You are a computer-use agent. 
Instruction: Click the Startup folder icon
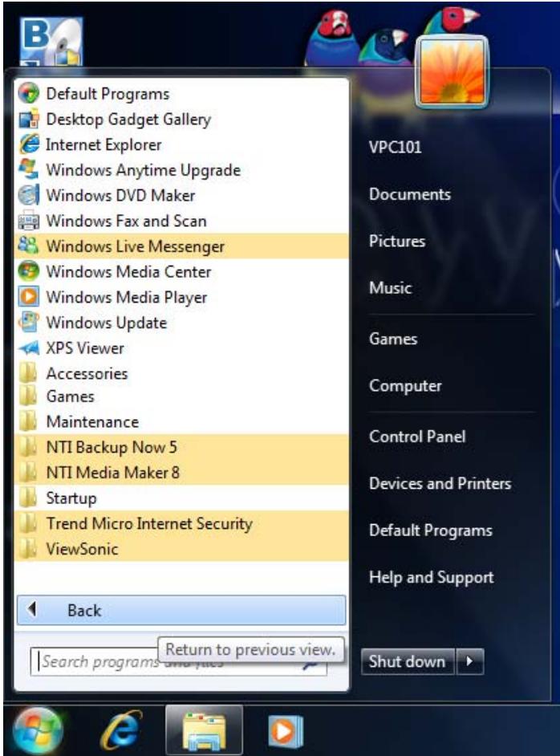pos(28,498)
